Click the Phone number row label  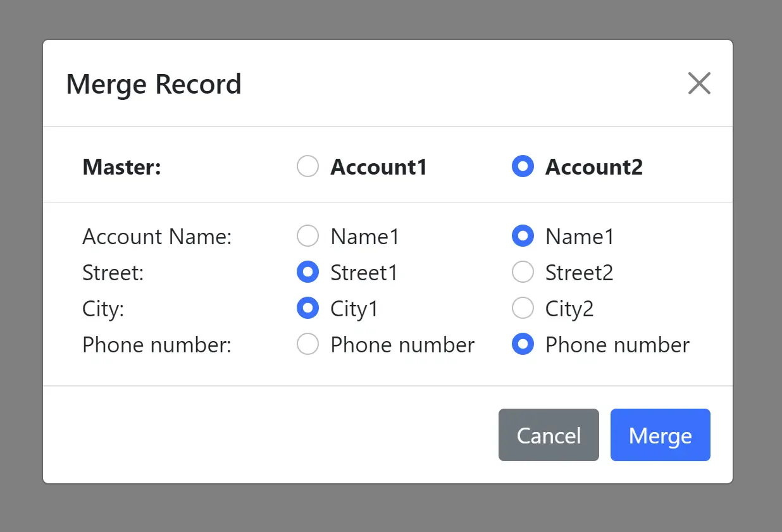click(156, 344)
